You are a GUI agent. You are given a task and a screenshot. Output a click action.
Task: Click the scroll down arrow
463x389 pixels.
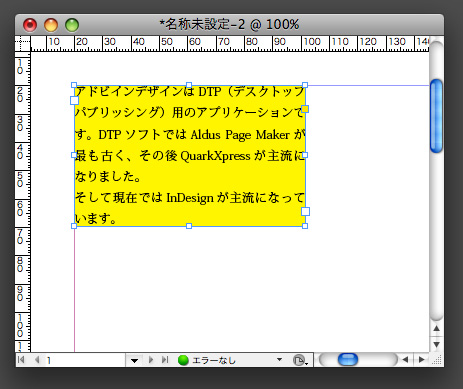pyautogui.click(x=436, y=344)
